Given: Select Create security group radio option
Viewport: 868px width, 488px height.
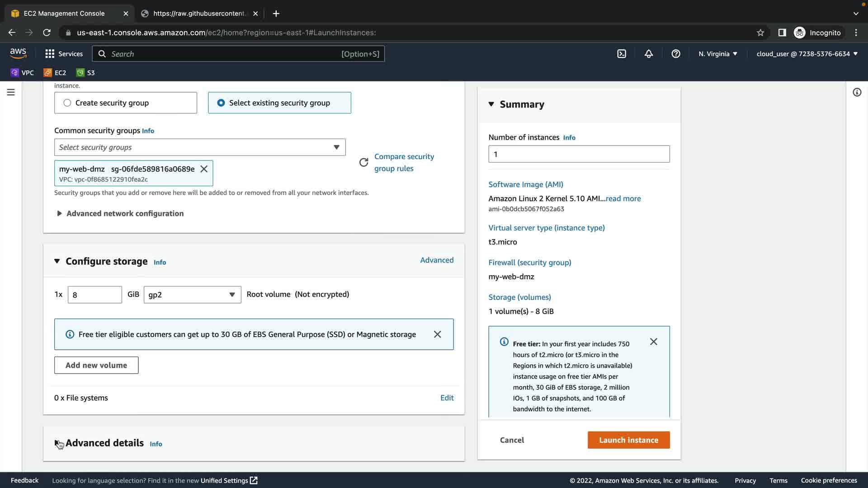Looking at the screenshot, I should (x=67, y=103).
